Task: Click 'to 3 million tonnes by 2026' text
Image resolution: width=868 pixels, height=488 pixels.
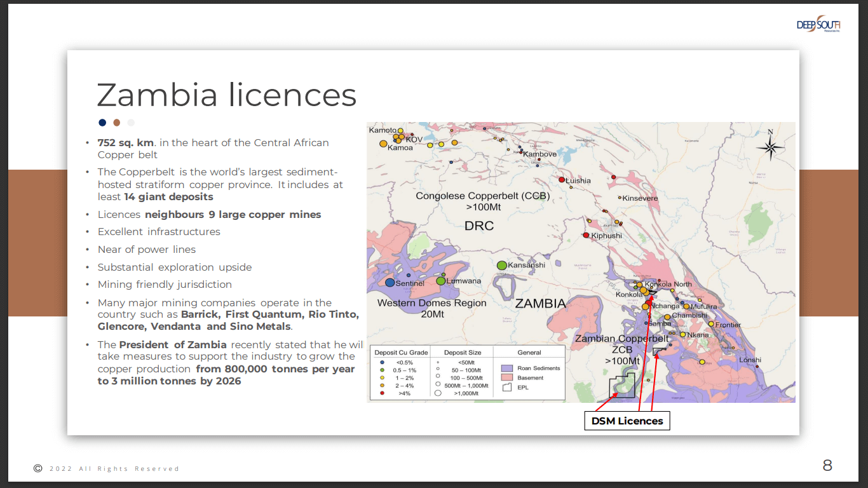Action: (x=169, y=381)
